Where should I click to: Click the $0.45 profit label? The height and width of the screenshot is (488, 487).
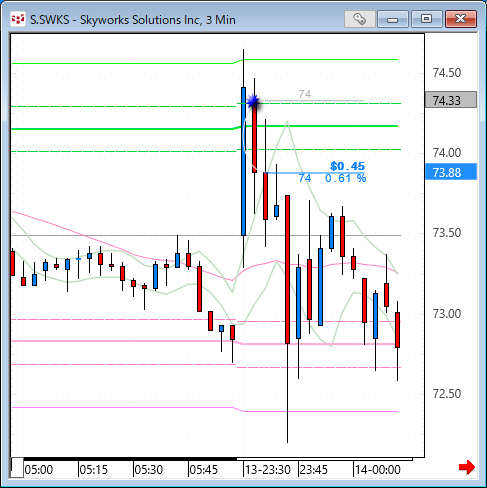347,166
